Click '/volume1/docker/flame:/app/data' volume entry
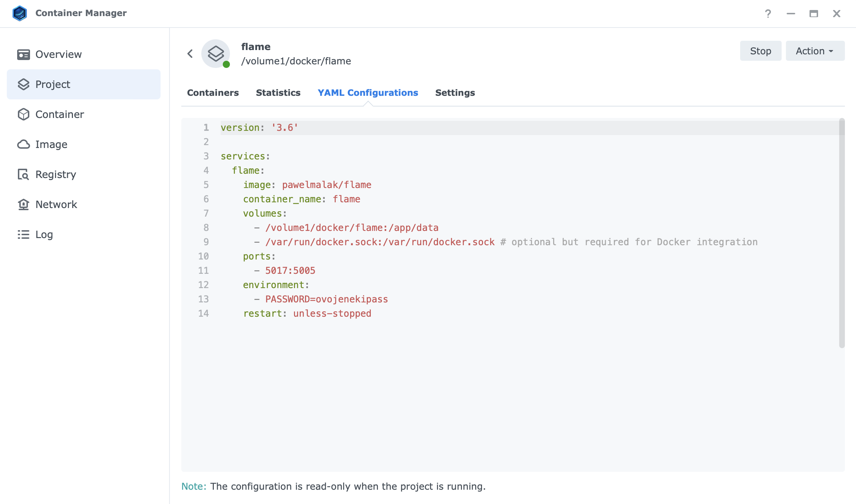 coord(352,228)
